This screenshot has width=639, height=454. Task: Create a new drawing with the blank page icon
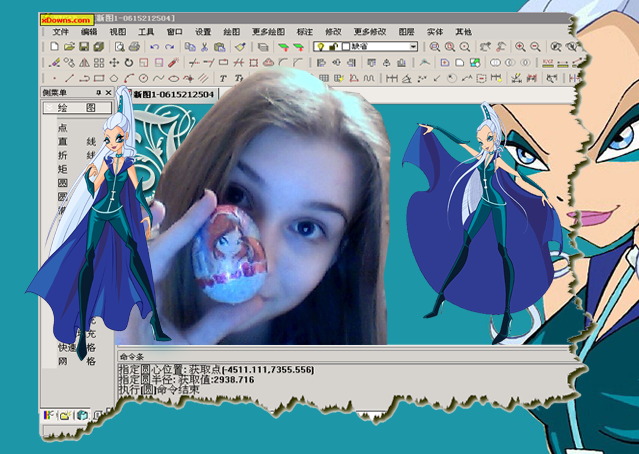tap(54, 47)
